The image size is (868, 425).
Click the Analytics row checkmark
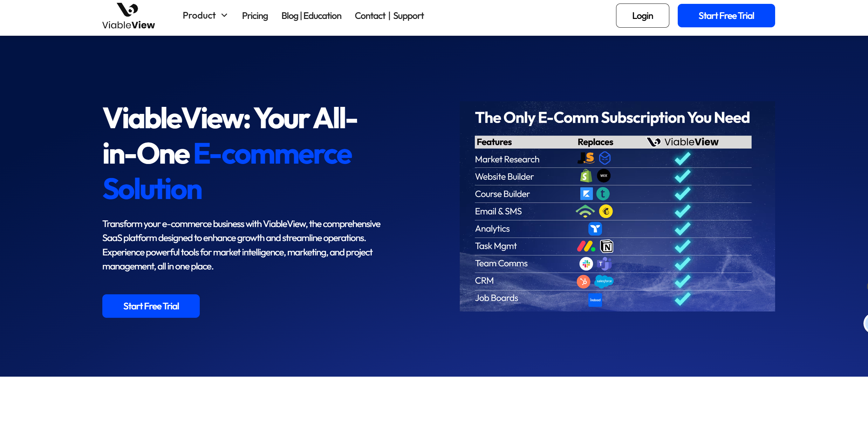pos(682,229)
